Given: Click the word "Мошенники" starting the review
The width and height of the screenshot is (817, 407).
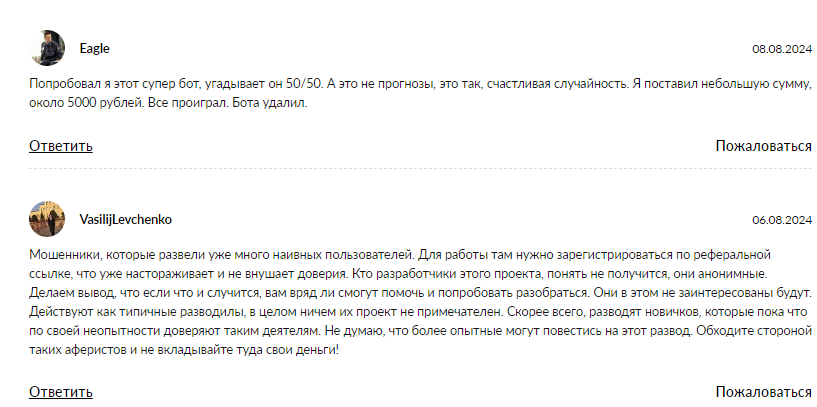Looking at the screenshot, I should tap(60, 256).
